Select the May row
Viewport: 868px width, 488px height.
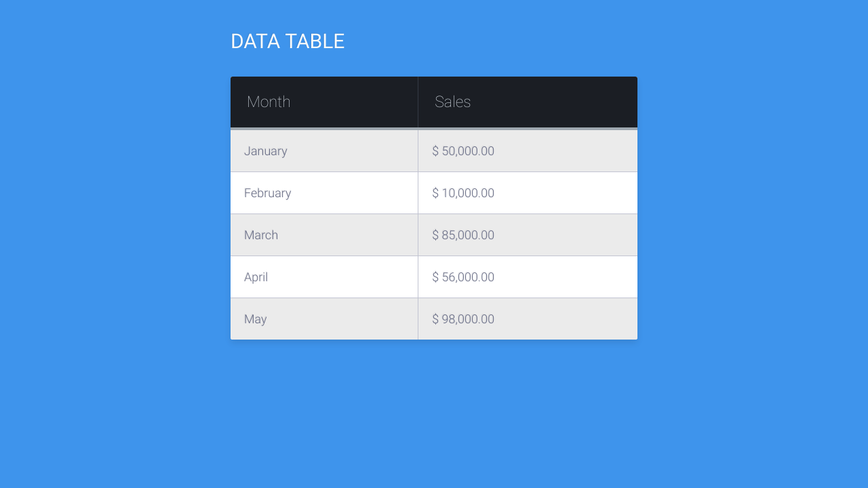433,319
